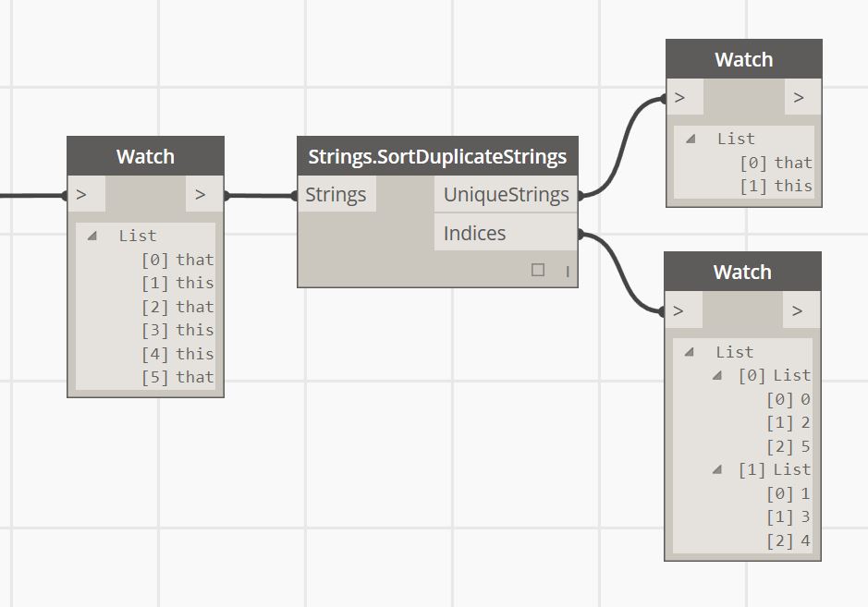Select the left Watch node title bar
868x607 pixels.
point(145,156)
